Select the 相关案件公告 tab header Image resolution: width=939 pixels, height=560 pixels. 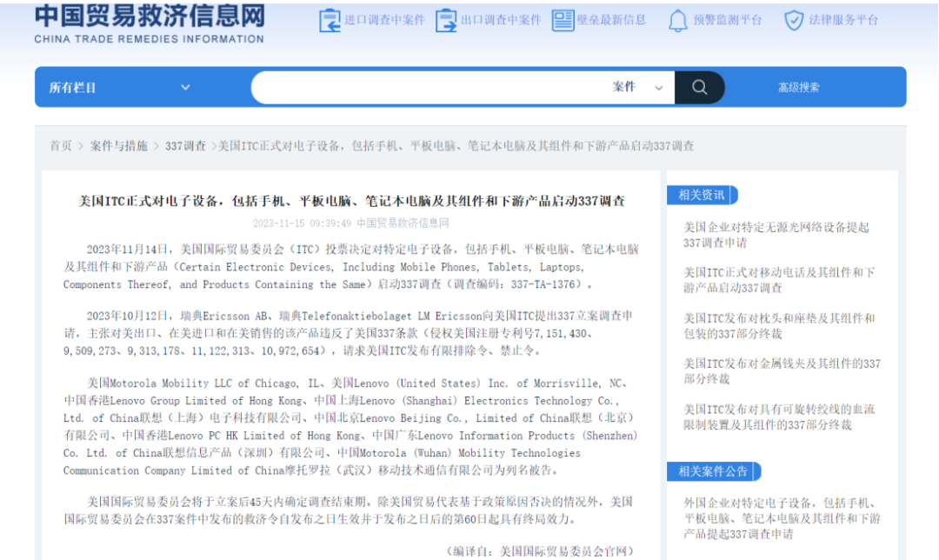[714, 472]
